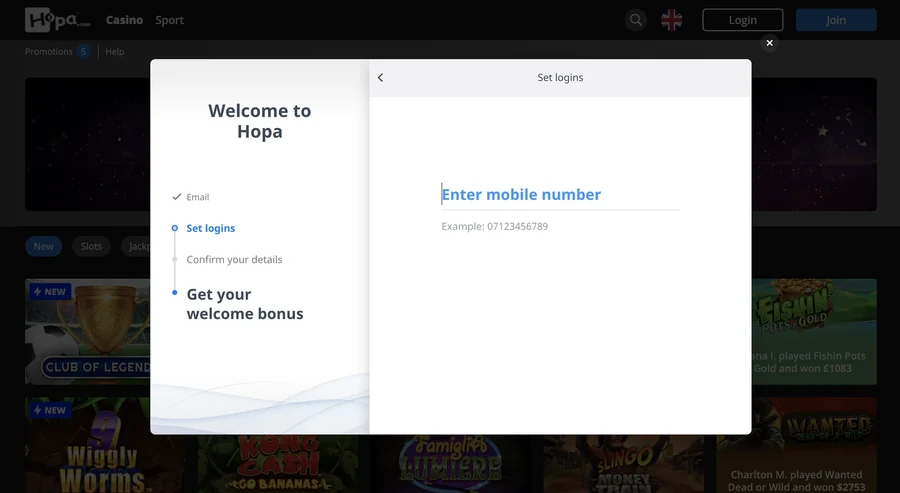900x493 pixels.
Task: Change language via UK flag icon
Action: point(671,20)
